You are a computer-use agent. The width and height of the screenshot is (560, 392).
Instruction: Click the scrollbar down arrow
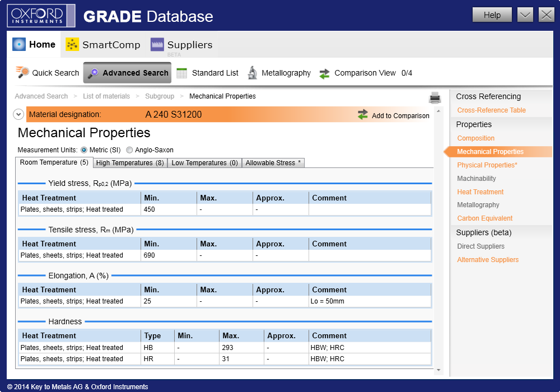[438, 370]
